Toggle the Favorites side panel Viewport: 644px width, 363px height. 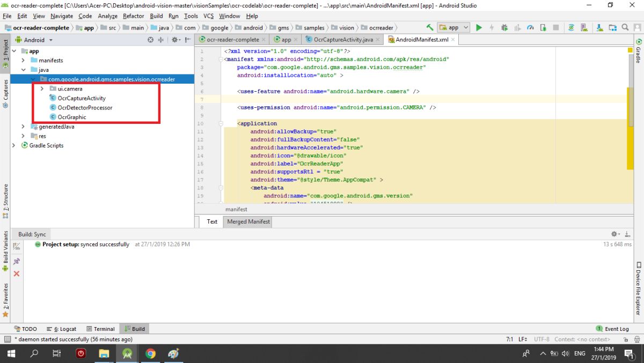[6, 300]
